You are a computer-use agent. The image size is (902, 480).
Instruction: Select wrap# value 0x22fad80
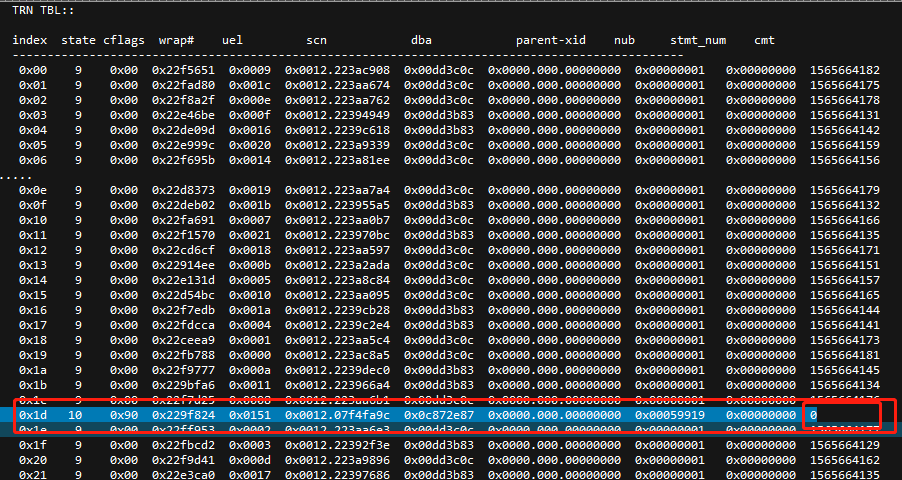coord(184,85)
